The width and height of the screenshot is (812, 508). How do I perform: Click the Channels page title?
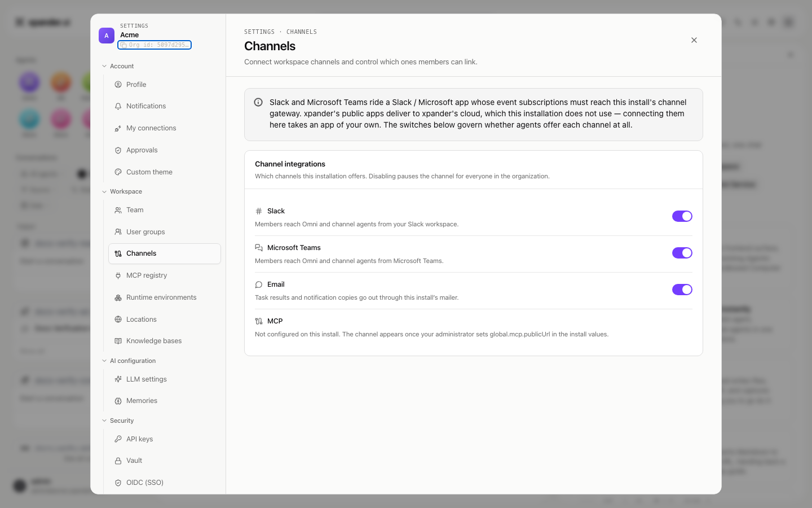tap(270, 46)
